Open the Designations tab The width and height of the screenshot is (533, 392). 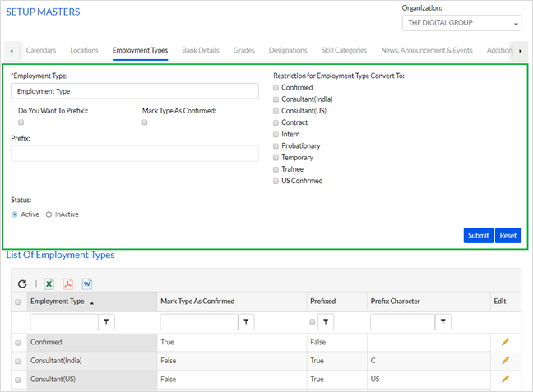coord(288,50)
